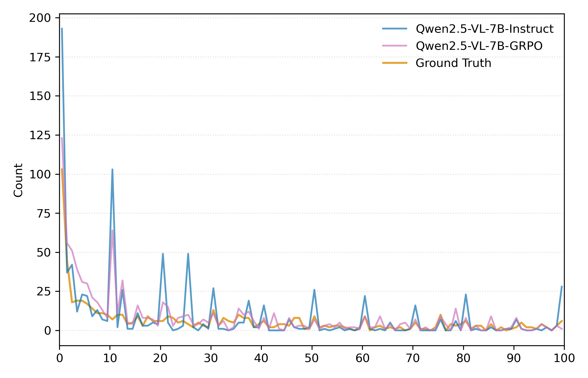Click the pink Qwen2.5-VL-7B-GRPO legend line
588x378 pixels.
(x=395, y=46)
